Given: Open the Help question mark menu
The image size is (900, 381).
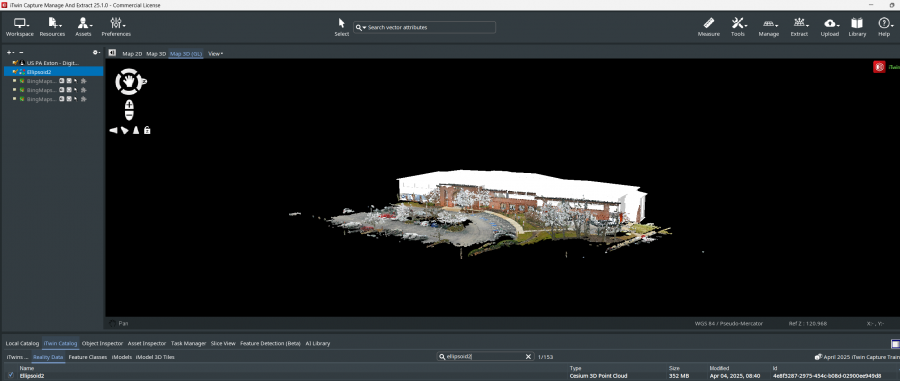Looking at the screenshot, I should point(884,27).
